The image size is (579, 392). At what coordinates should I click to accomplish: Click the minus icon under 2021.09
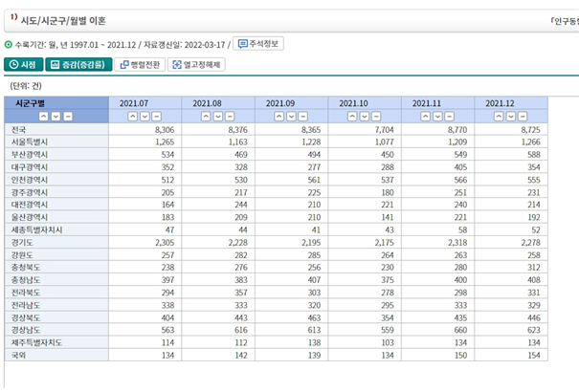[x=302, y=117]
